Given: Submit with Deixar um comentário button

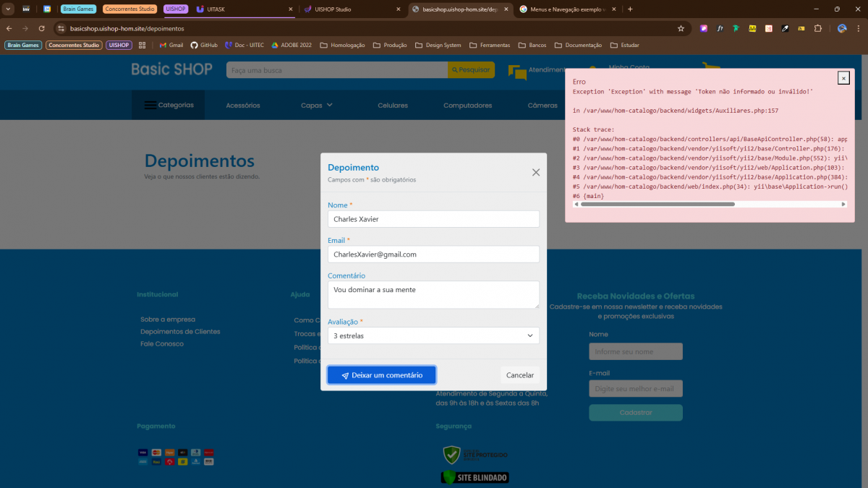Looking at the screenshot, I should coord(381,375).
